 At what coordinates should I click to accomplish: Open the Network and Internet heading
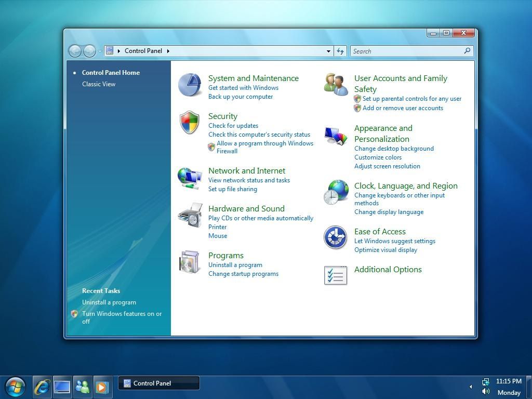[x=247, y=171]
